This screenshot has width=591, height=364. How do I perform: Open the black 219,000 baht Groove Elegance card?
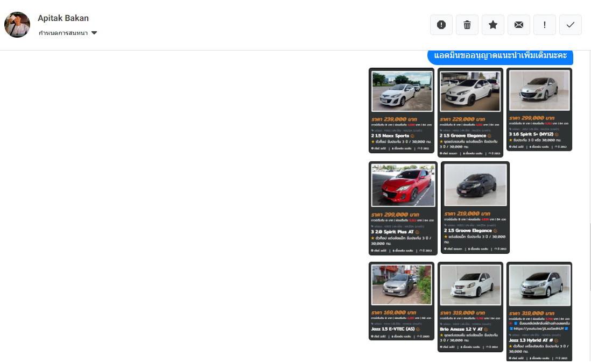(475, 208)
